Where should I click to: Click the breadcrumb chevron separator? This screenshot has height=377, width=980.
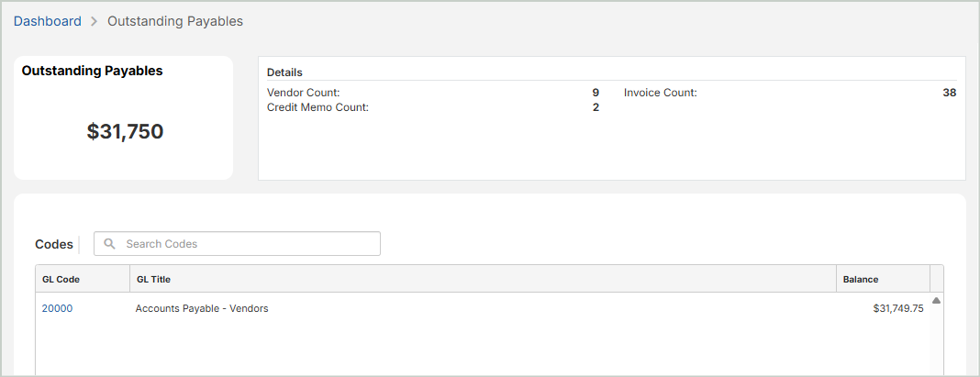click(95, 21)
